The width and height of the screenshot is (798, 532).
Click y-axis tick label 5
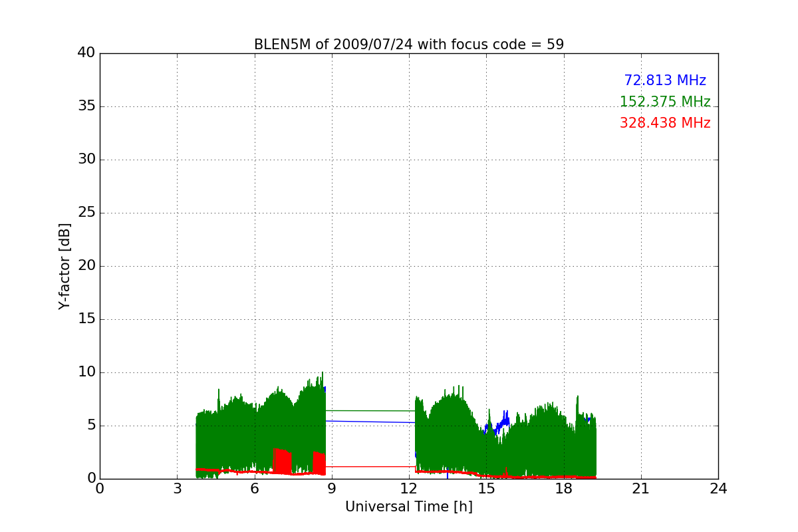click(91, 426)
